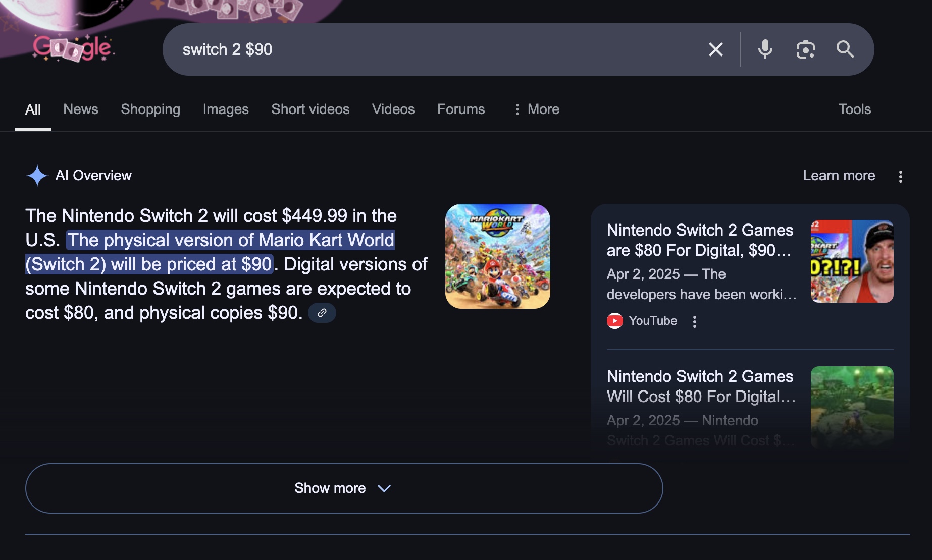
Task: Open the Mario Kart World cover image
Action: tap(498, 256)
